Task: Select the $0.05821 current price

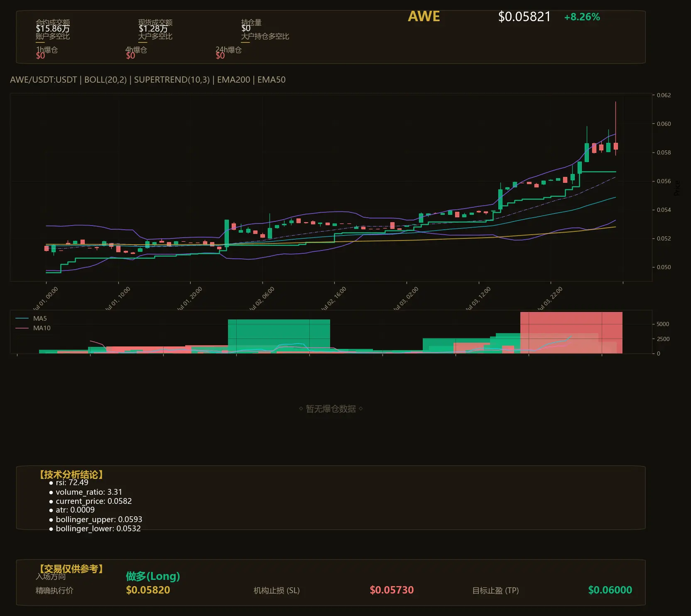Action: [x=524, y=17]
